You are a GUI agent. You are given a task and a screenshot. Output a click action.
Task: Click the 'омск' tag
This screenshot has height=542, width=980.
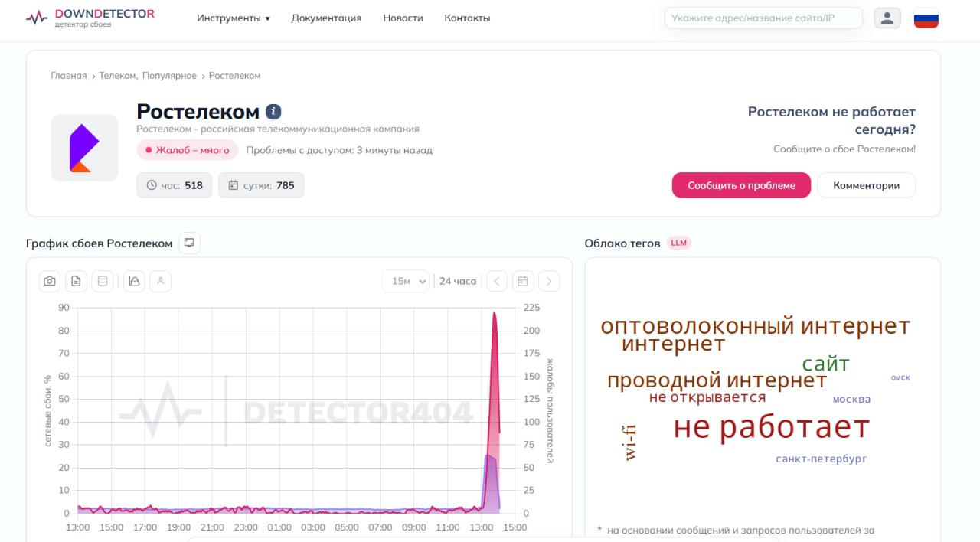click(900, 377)
